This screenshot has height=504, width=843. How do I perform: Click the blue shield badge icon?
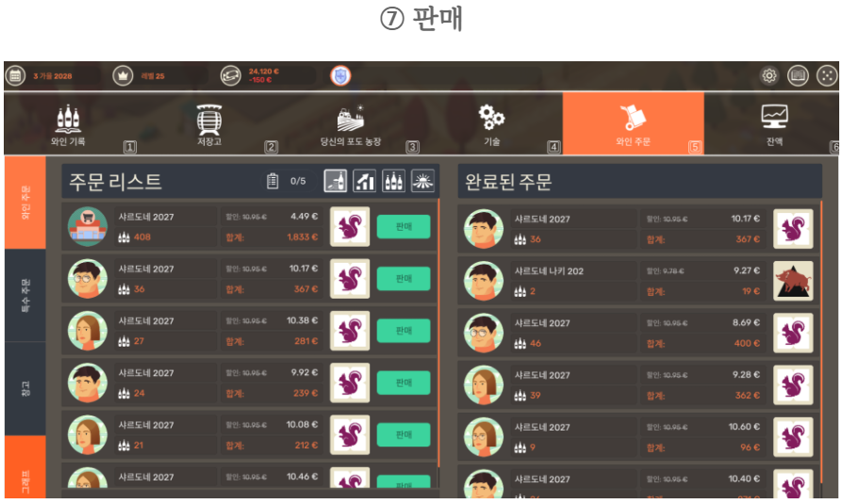tap(340, 75)
